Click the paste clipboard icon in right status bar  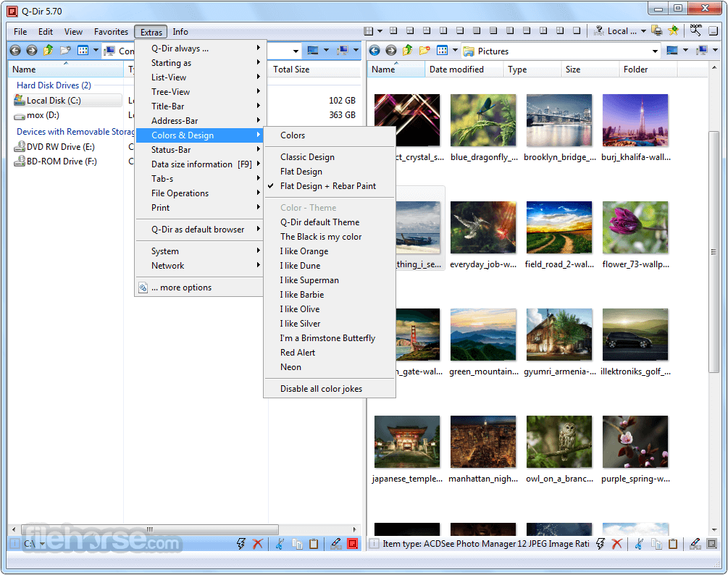tap(673, 543)
